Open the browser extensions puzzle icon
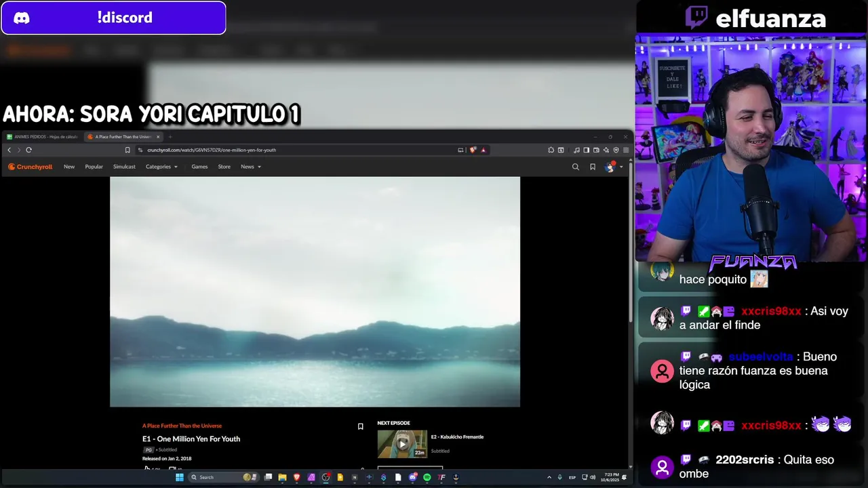 tap(551, 150)
